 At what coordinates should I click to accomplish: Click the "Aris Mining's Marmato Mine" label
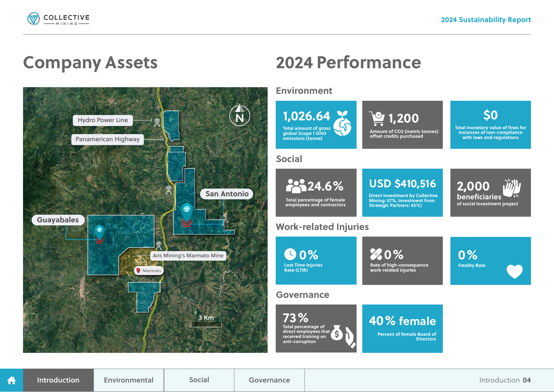[x=188, y=256]
